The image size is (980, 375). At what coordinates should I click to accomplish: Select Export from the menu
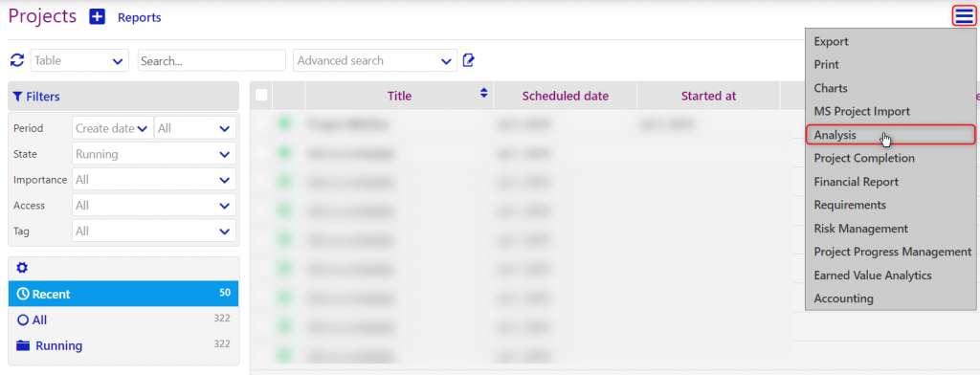[x=890, y=41]
